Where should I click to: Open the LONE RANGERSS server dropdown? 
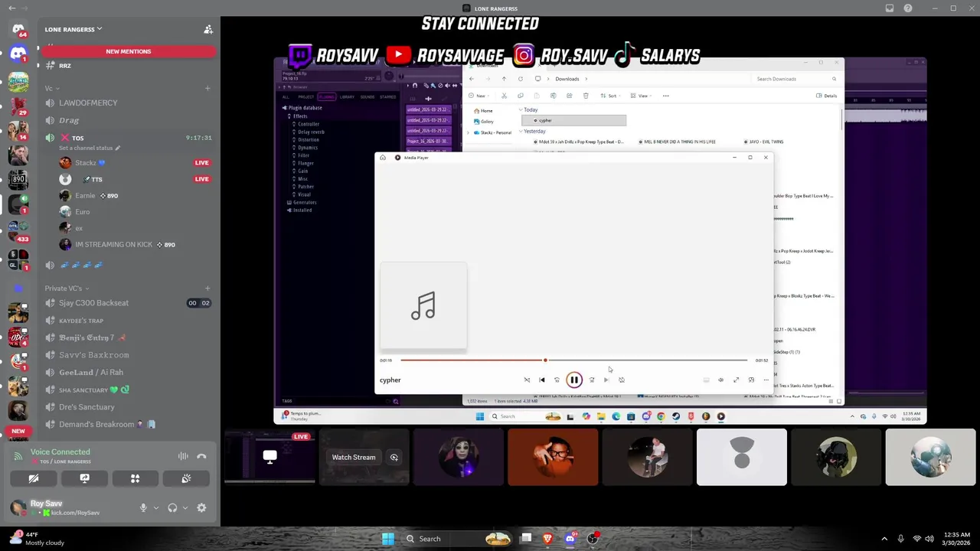pos(73,29)
